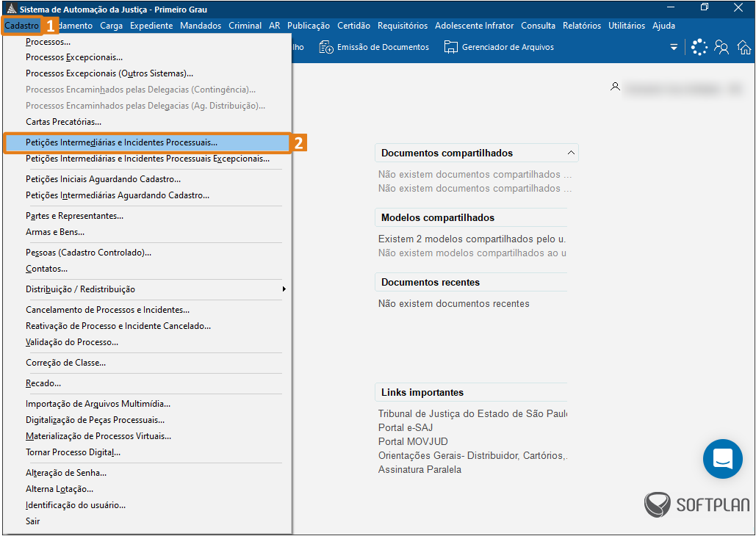Choose Petições Intermediárias e Incidentes Processuais...
This screenshot has width=756, height=536.
[148, 142]
